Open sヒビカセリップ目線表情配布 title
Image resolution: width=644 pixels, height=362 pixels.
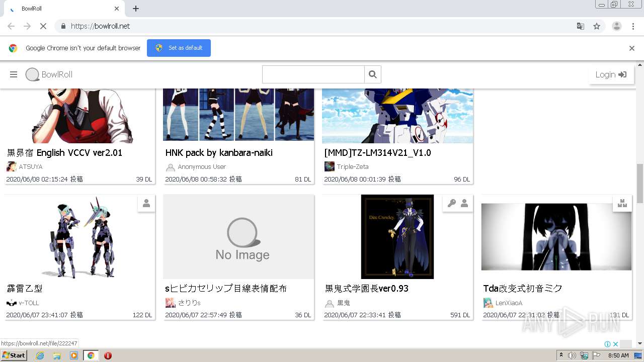(x=226, y=289)
